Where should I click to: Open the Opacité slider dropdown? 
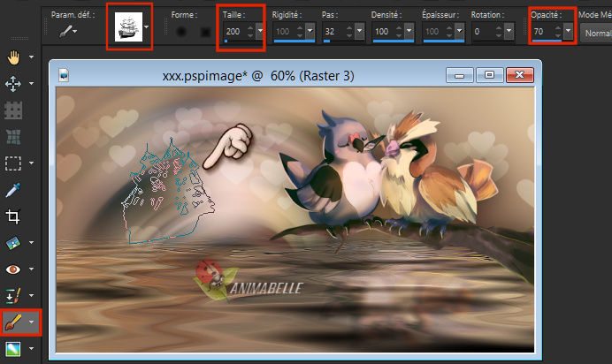pyautogui.click(x=569, y=30)
